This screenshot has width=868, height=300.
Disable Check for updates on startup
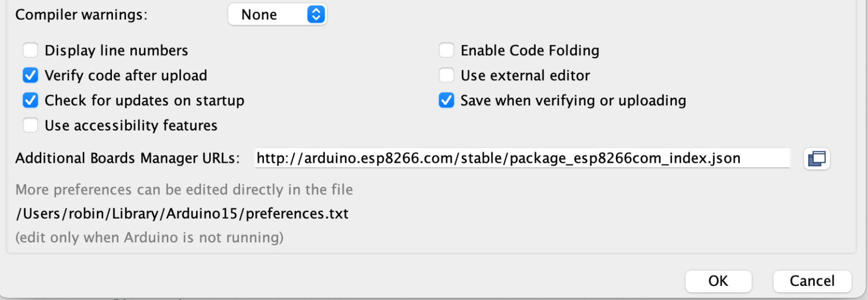pyautogui.click(x=31, y=101)
